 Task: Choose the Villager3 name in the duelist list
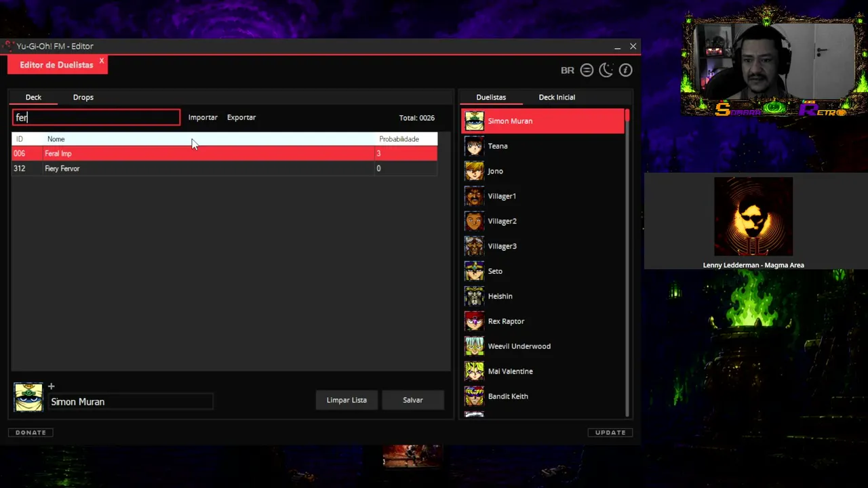pos(502,247)
